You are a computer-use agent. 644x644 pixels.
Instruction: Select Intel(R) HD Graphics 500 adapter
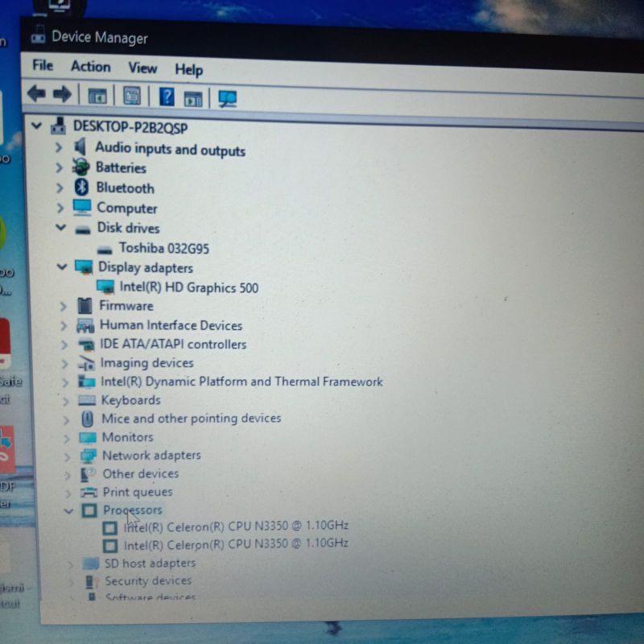click(x=188, y=287)
